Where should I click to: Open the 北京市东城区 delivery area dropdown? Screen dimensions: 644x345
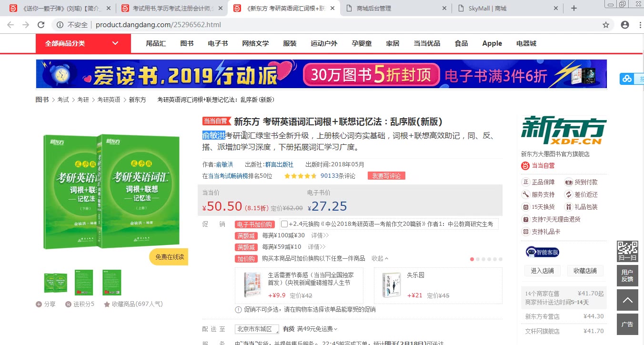click(x=256, y=329)
